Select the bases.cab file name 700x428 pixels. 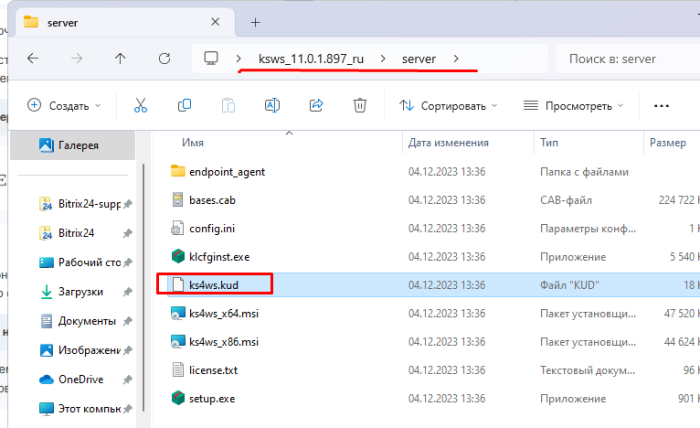(x=212, y=200)
